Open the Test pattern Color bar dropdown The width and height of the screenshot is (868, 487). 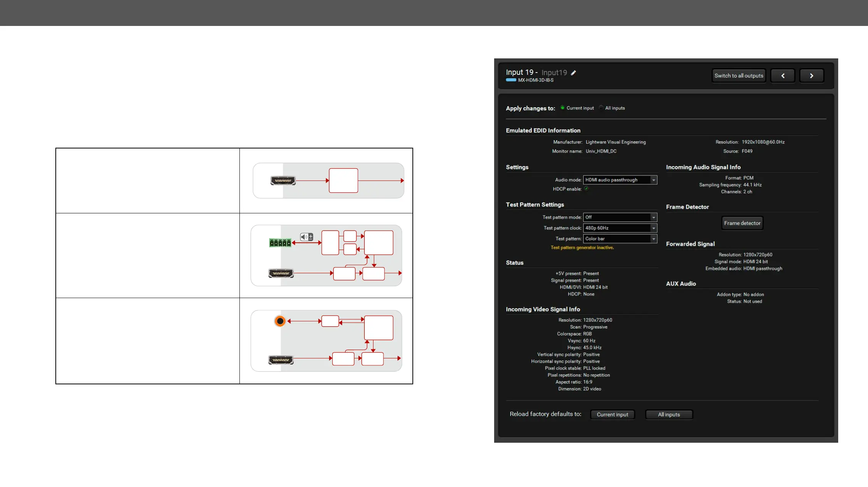coord(620,239)
